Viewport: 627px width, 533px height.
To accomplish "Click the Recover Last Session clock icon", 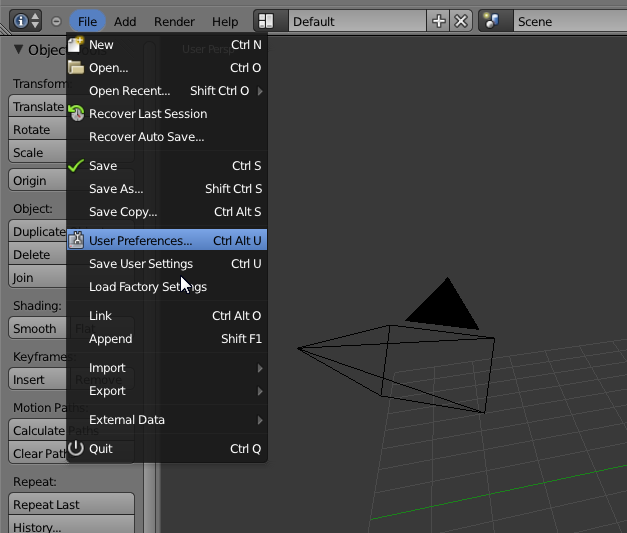I will [x=76, y=113].
